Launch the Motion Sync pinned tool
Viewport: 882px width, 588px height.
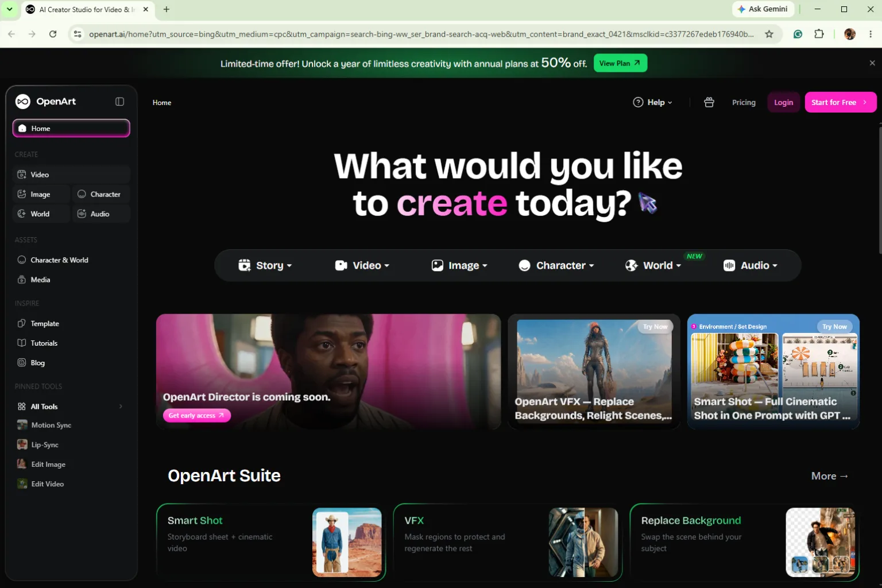coord(71,425)
